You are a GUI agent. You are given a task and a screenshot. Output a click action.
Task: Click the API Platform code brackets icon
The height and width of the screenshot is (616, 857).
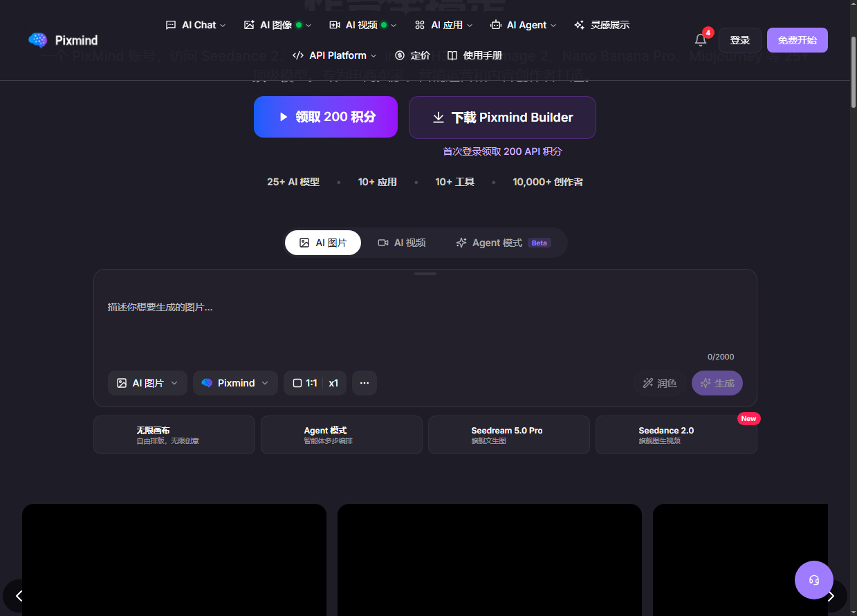298,55
